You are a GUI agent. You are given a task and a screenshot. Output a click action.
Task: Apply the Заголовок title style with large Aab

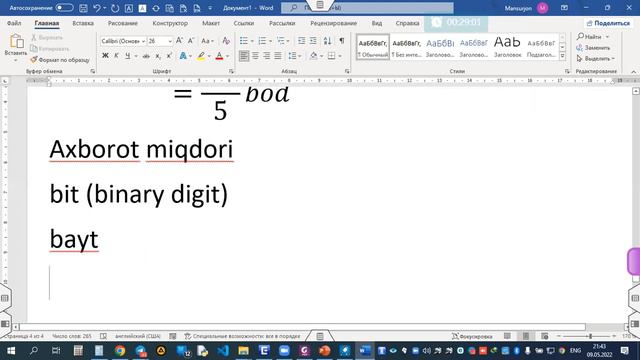coord(507,47)
